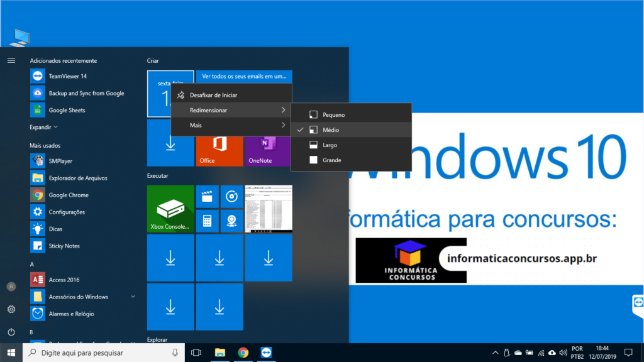644x362 pixels.
Task: Select Desafixar de Iniciar in context menu
Action: (x=214, y=95)
